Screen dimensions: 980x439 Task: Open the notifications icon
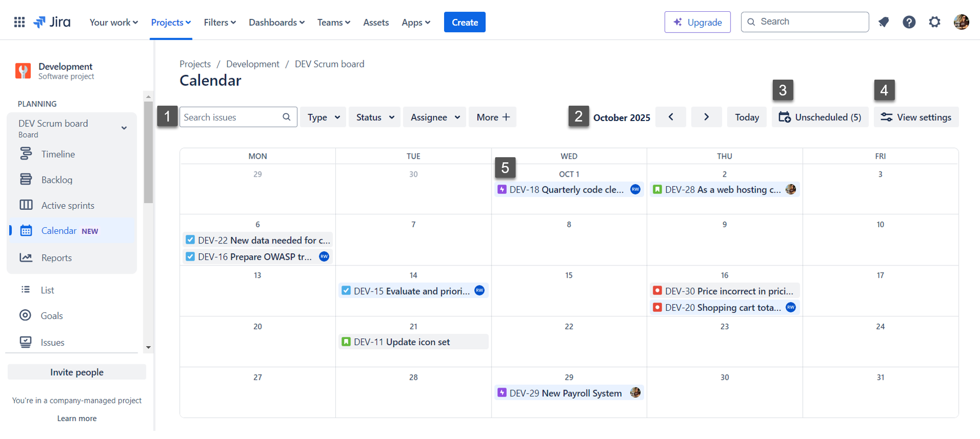(x=884, y=22)
